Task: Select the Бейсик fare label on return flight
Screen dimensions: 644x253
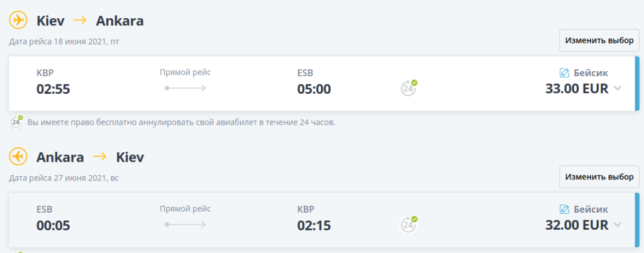Action: click(x=591, y=209)
